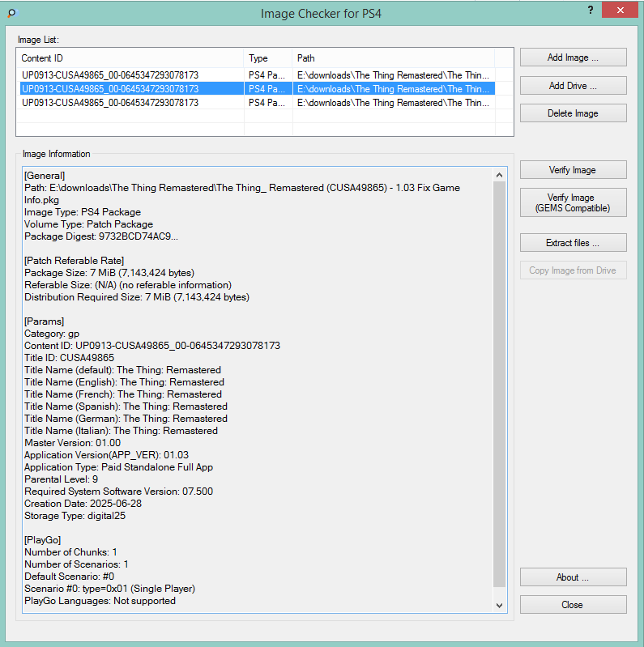Click the Delete Image button
Viewport: 644px width, 647px height.
(x=573, y=113)
